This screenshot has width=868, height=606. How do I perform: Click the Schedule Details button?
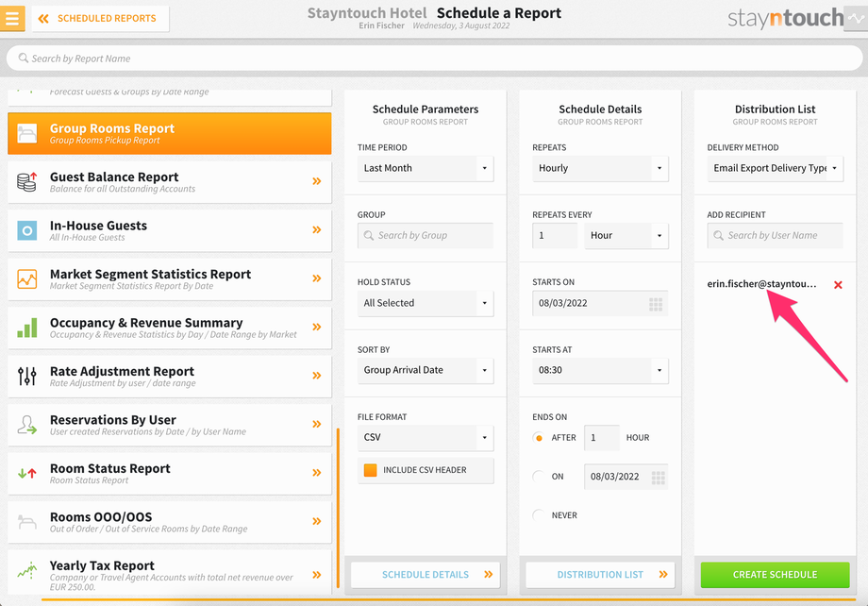pos(426,575)
